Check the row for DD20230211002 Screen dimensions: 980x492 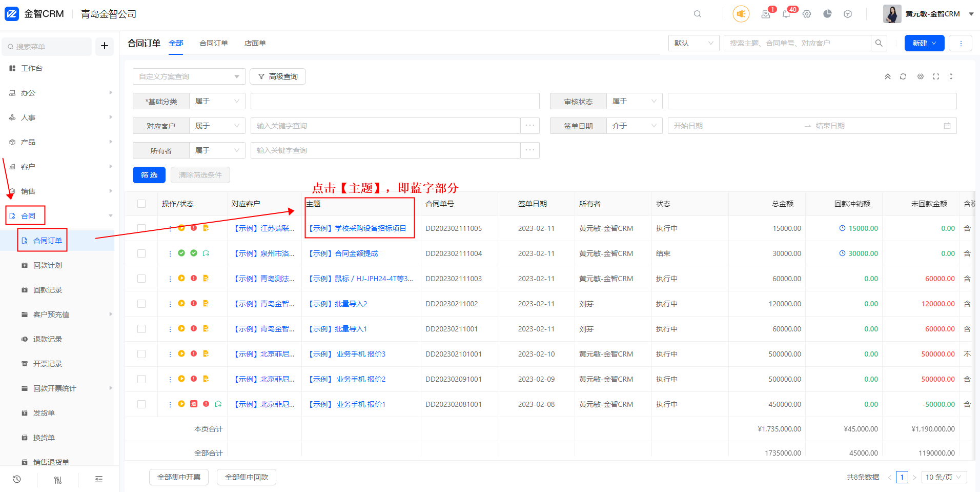[141, 304]
